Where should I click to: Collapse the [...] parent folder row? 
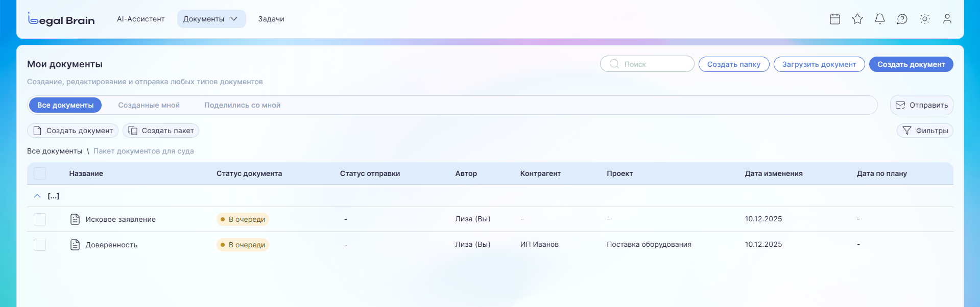[x=37, y=196]
